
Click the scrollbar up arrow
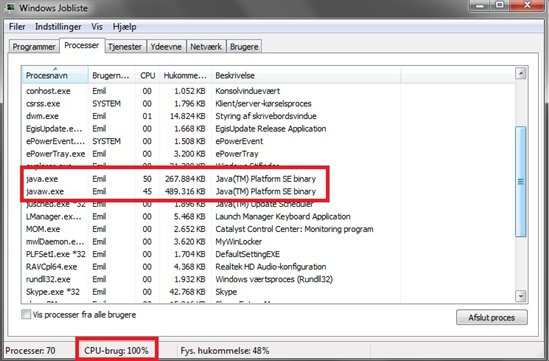point(521,73)
